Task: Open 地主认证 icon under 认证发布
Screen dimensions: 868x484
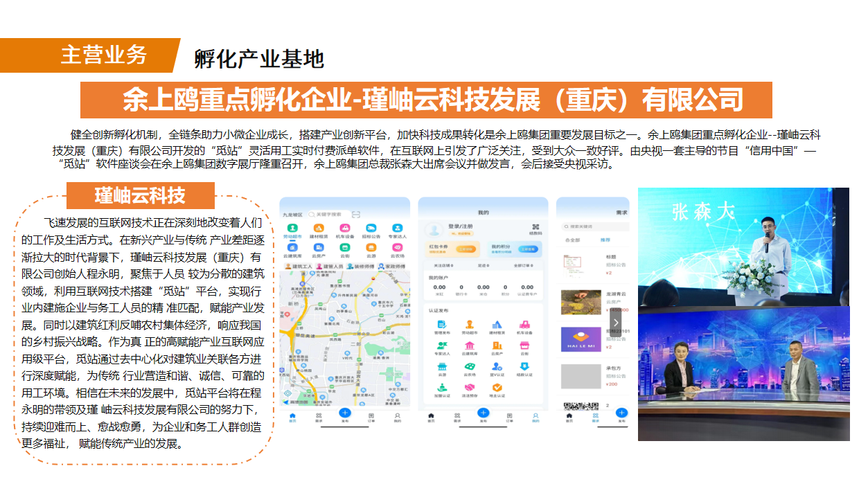Action: point(497,388)
